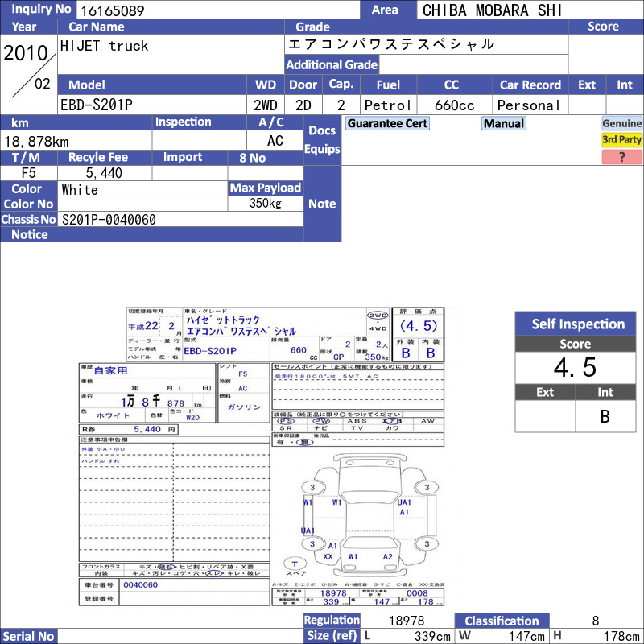Viewport: 644px width, 644px height.
Task: Click the circled T spare tire mark
Action: (295, 563)
